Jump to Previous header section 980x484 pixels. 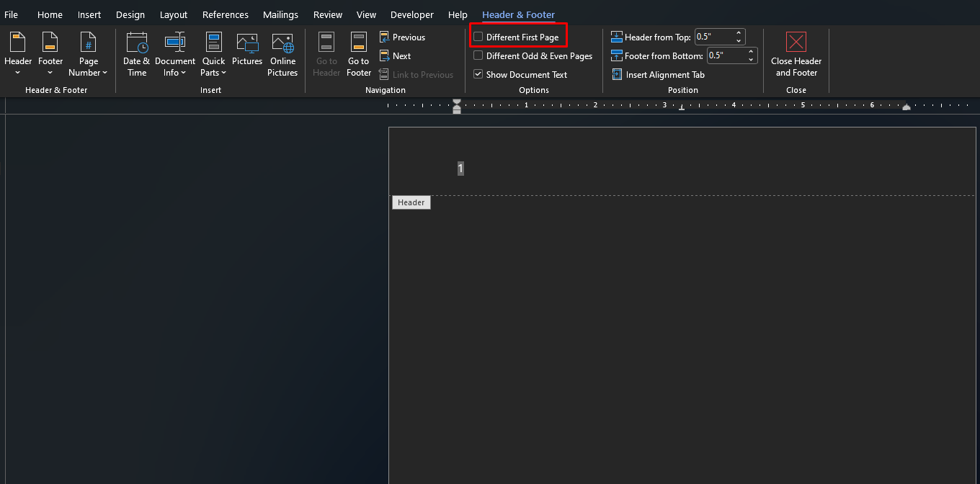tap(402, 37)
